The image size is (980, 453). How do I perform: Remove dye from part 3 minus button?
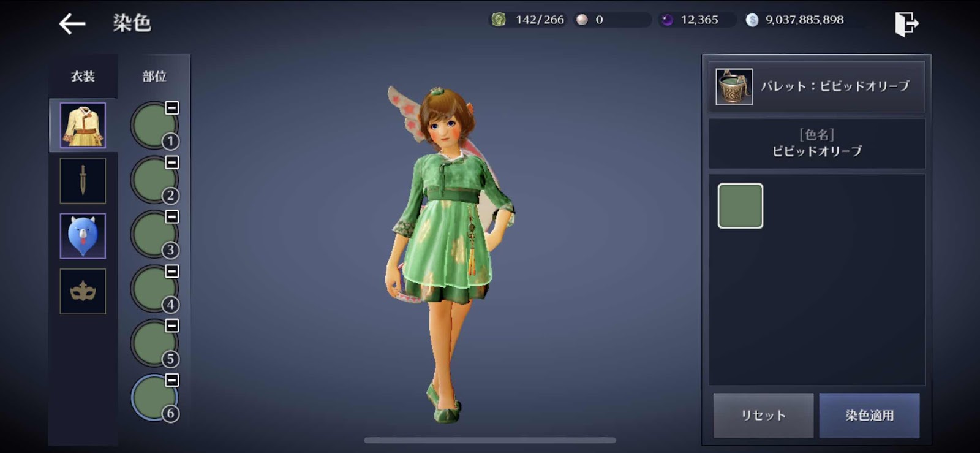[x=172, y=217]
